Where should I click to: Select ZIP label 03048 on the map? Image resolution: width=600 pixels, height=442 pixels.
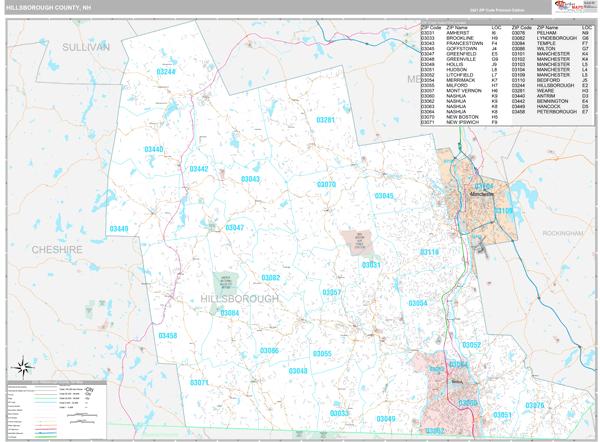tap(298, 371)
